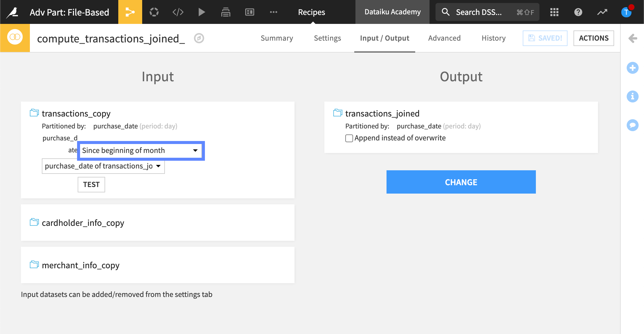
Task: Click the blue plus icon in right sidebar
Action: 632,68
